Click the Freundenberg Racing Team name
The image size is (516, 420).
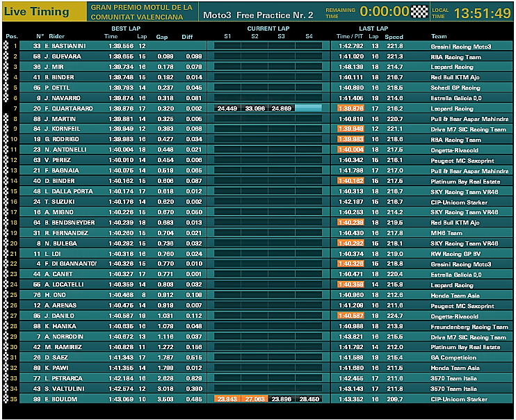click(469, 327)
